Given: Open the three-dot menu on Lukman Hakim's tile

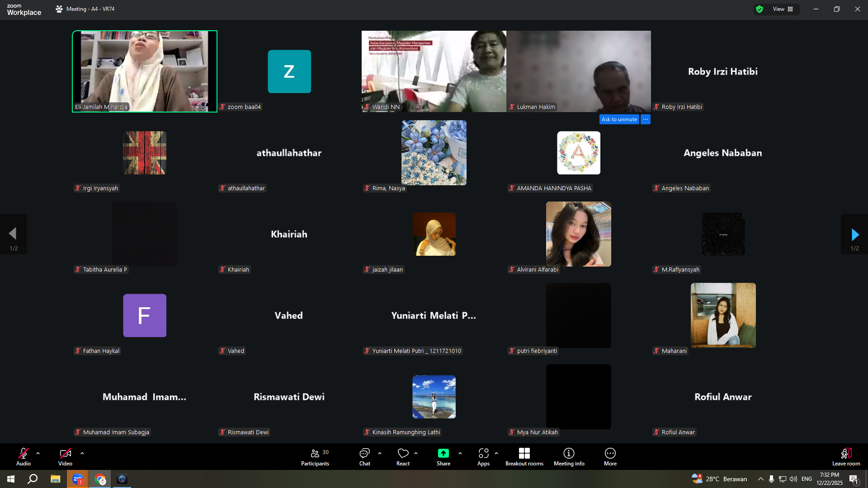Looking at the screenshot, I should click(x=646, y=119).
